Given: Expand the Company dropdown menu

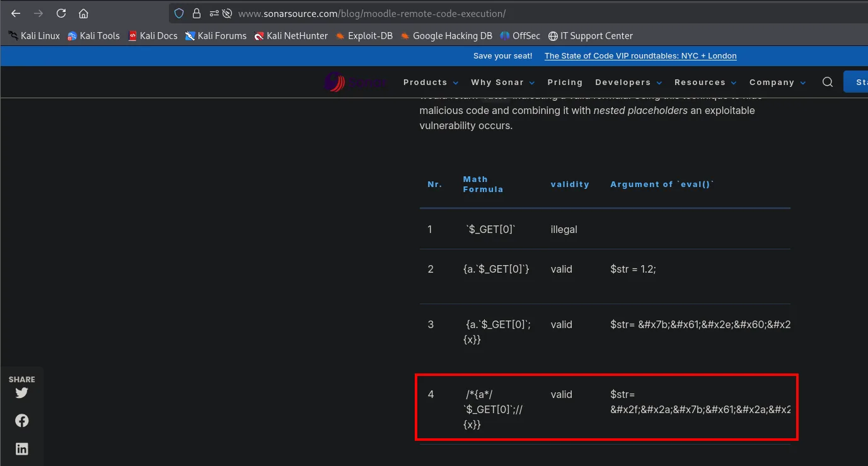Looking at the screenshot, I should point(777,82).
